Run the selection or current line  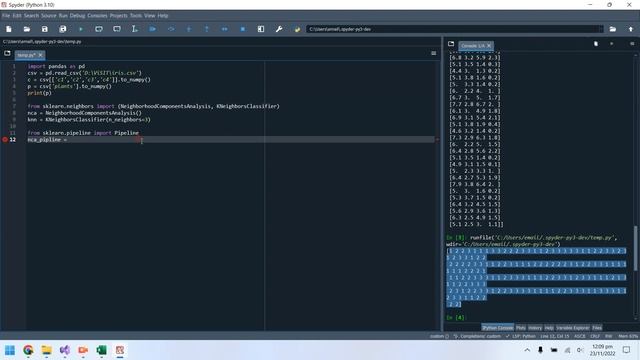click(135, 29)
